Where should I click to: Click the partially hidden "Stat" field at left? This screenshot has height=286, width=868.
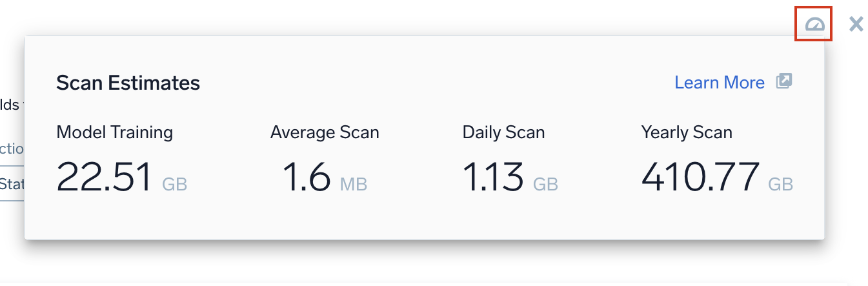[12, 185]
